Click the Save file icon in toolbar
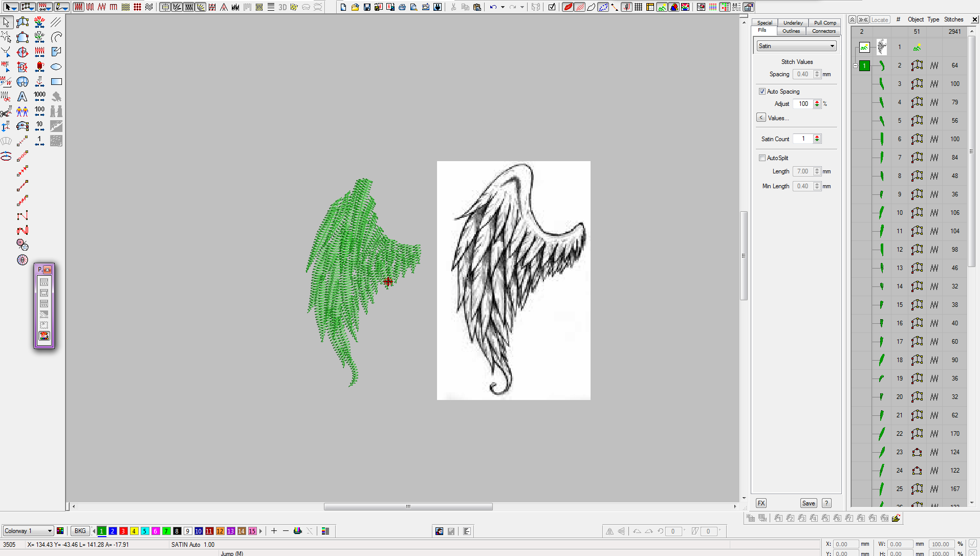 click(x=367, y=7)
